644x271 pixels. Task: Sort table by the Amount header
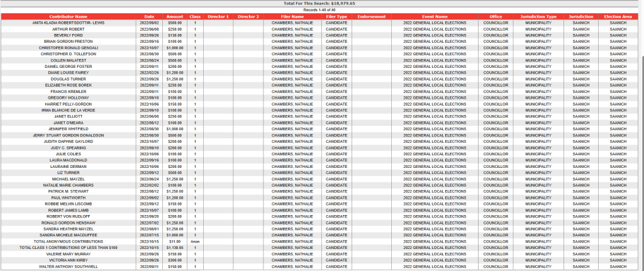tap(175, 16)
